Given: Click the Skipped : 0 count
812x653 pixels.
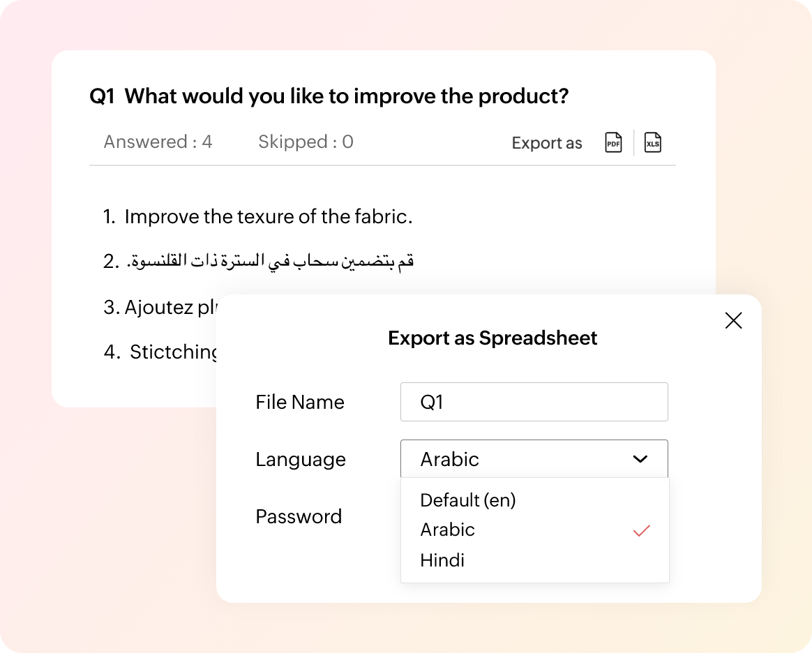Looking at the screenshot, I should (x=306, y=142).
